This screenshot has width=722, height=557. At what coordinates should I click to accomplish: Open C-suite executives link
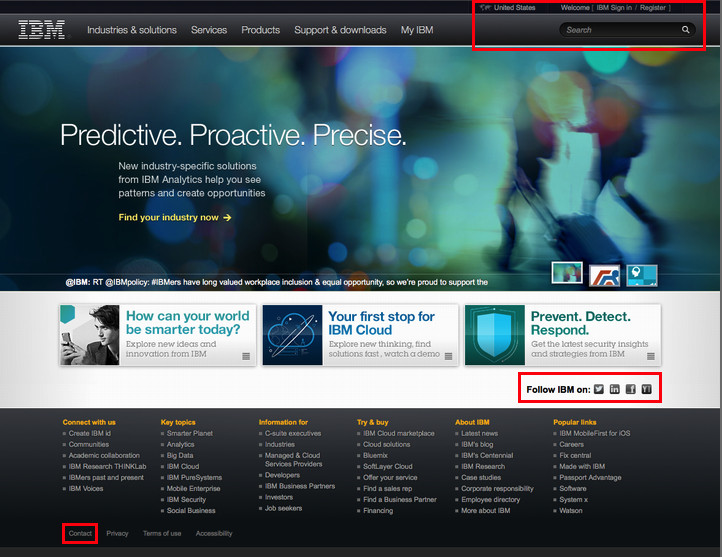point(293,433)
